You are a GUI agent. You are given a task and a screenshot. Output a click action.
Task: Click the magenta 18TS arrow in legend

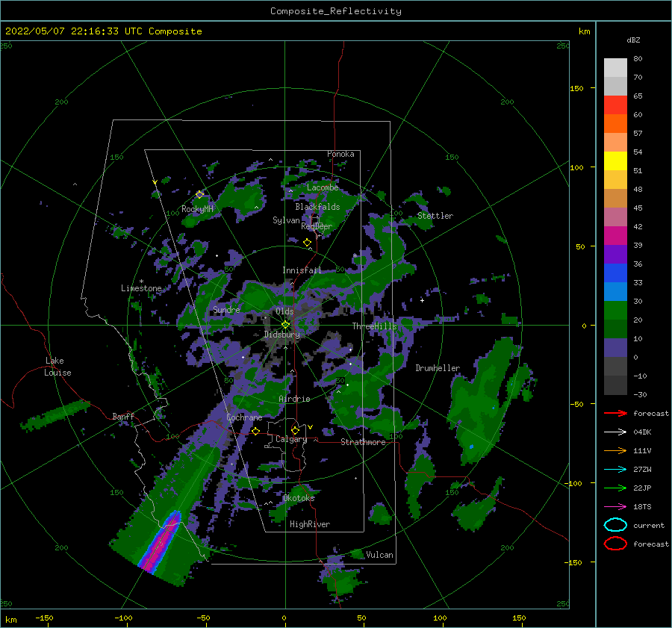pos(615,507)
